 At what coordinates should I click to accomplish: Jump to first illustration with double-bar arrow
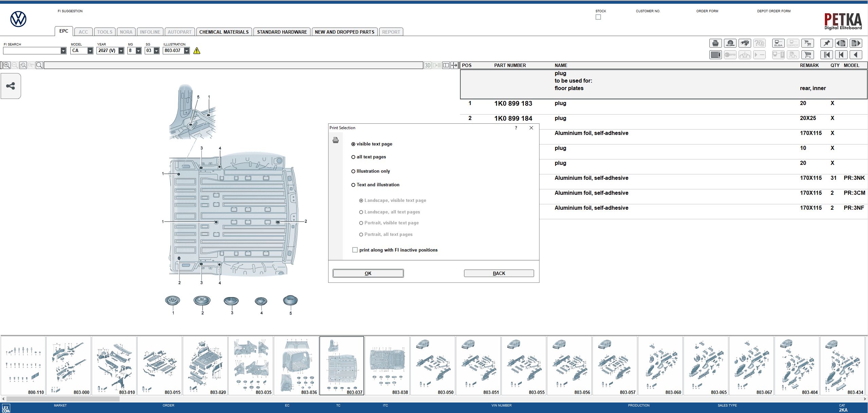827,55
